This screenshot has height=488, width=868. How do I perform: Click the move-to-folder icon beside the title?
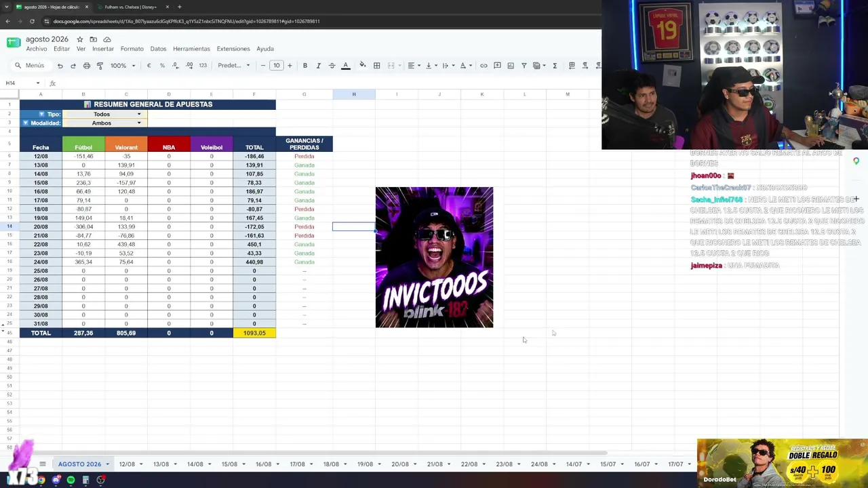(x=94, y=39)
